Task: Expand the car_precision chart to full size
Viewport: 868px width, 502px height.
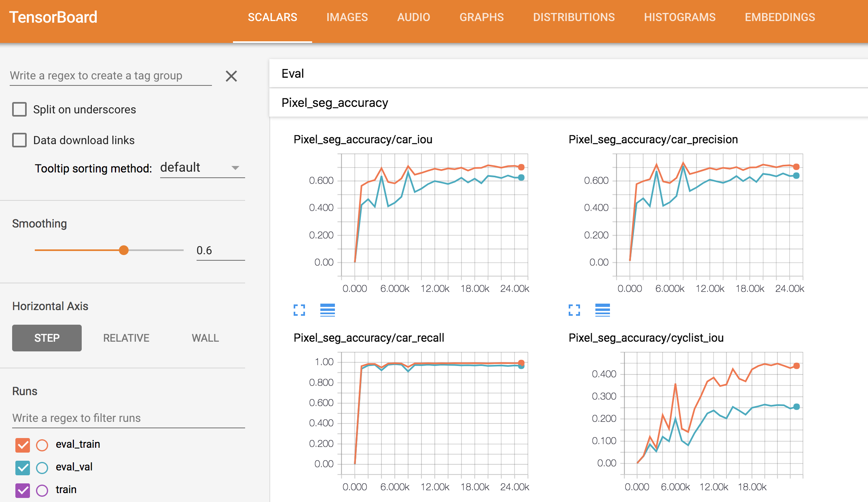Action: click(574, 310)
